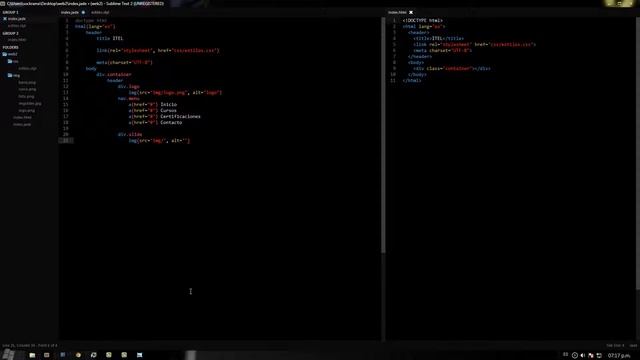Click the closing '</html>' line in right pane

point(412,80)
